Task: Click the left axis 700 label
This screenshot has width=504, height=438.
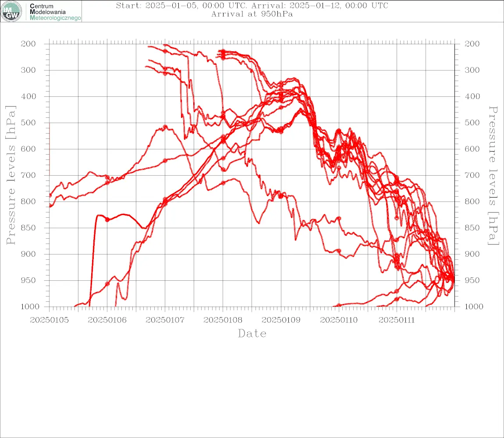Action: (28, 176)
